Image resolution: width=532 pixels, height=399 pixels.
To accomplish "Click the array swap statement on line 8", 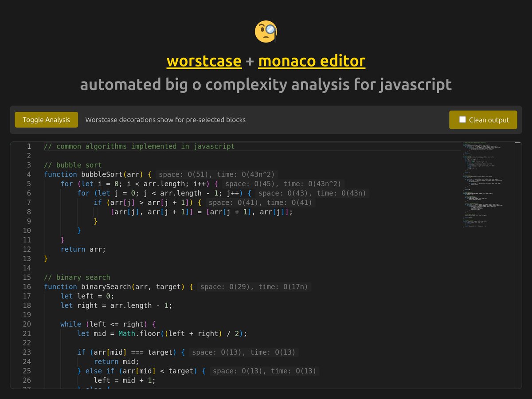I will pyautogui.click(x=202, y=212).
